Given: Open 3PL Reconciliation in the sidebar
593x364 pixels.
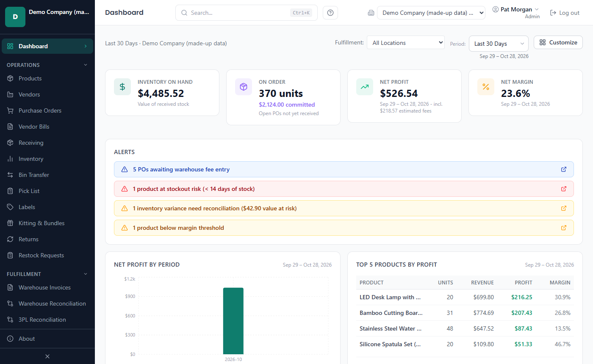Looking at the screenshot, I should (x=47, y=320).
